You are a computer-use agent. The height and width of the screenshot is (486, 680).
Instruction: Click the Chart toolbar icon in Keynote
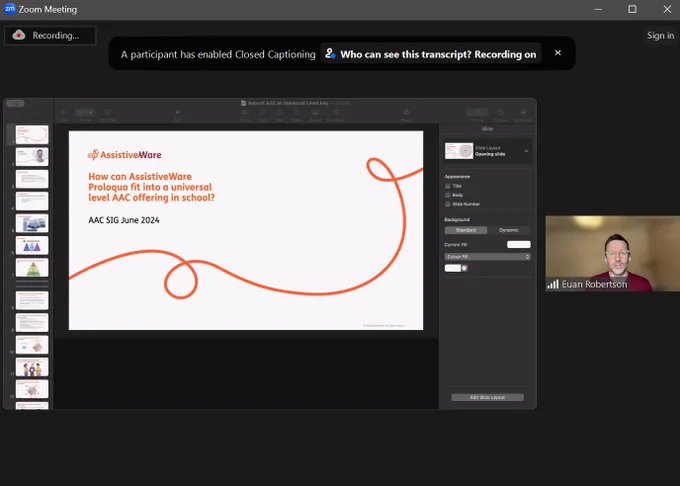(x=262, y=112)
